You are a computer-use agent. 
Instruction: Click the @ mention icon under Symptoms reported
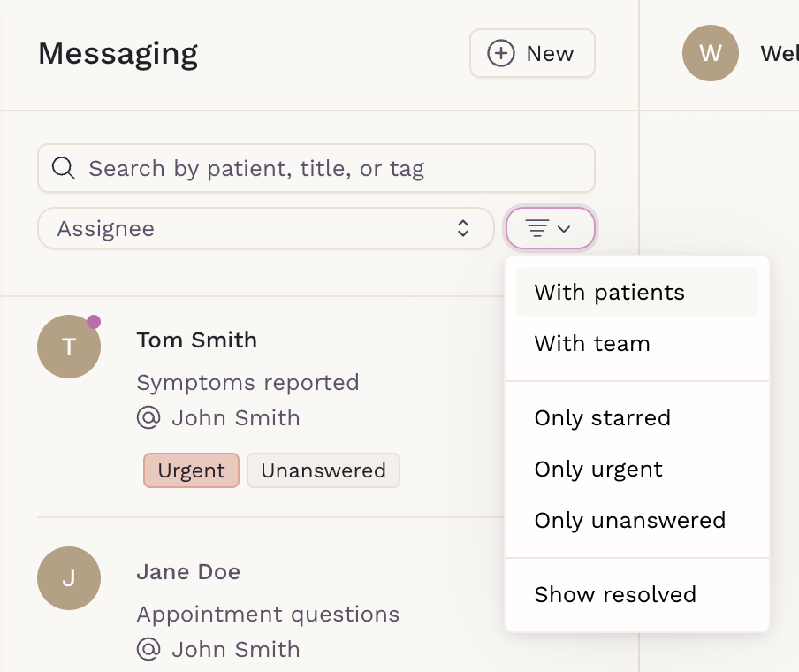click(148, 417)
